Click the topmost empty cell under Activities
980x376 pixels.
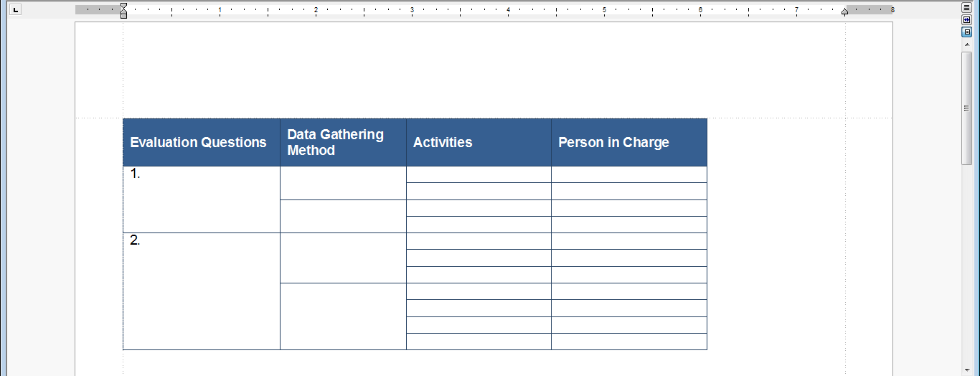tap(479, 174)
